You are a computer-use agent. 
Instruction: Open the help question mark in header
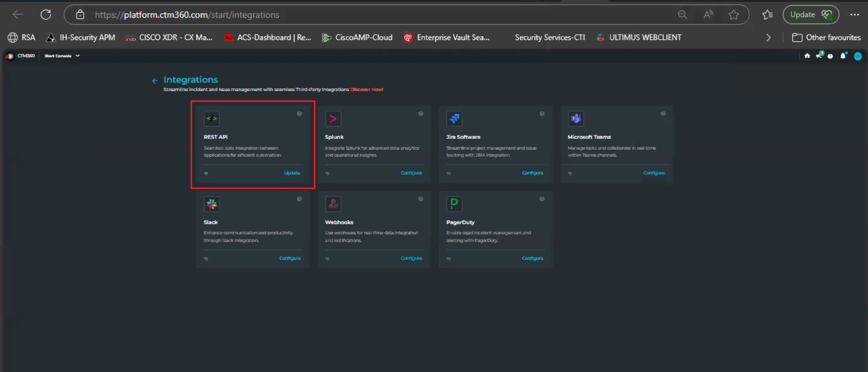[830, 56]
